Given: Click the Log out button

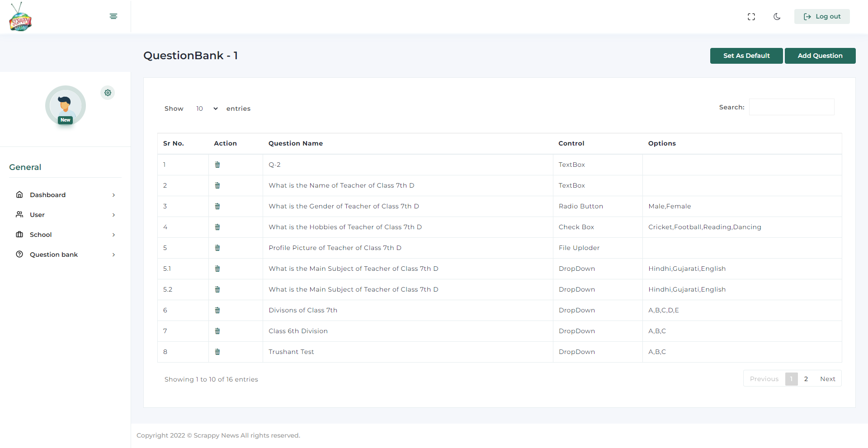Looking at the screenshot, I should click(x=822, y=16).
